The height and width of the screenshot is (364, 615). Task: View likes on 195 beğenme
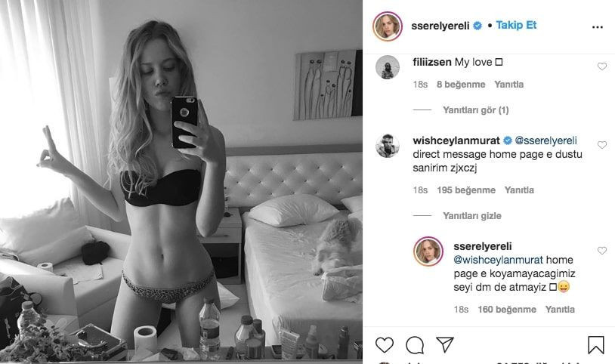466,190
